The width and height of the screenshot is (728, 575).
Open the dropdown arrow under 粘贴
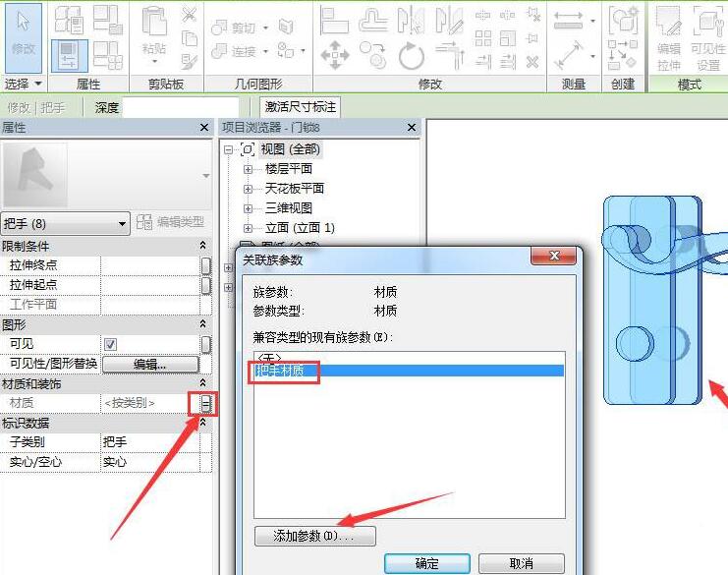154,61
